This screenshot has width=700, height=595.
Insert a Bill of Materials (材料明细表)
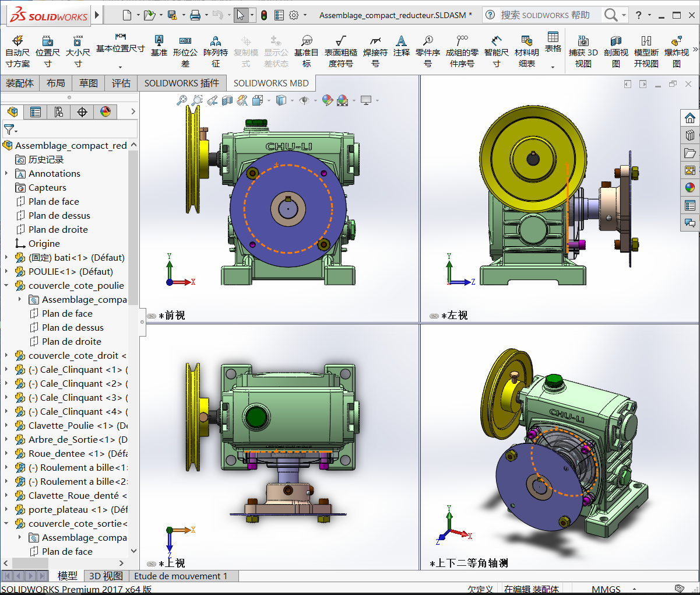point(527,51)
